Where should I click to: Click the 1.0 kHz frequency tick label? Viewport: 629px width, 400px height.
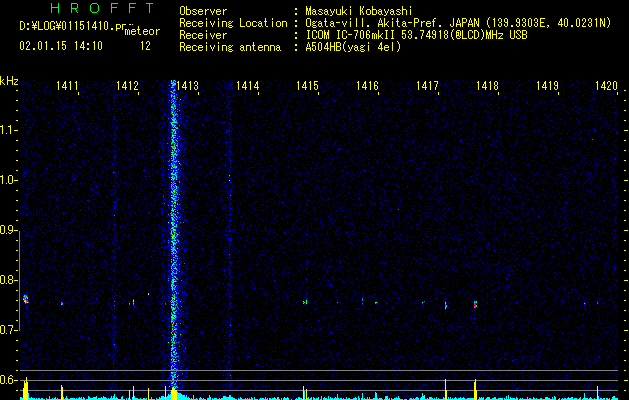coord(8,180)
